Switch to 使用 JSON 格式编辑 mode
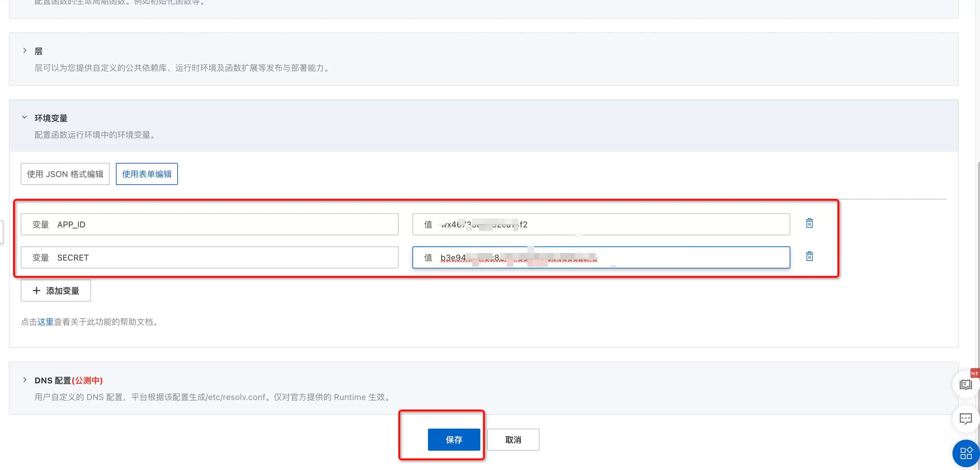 [x=65, y=174]
